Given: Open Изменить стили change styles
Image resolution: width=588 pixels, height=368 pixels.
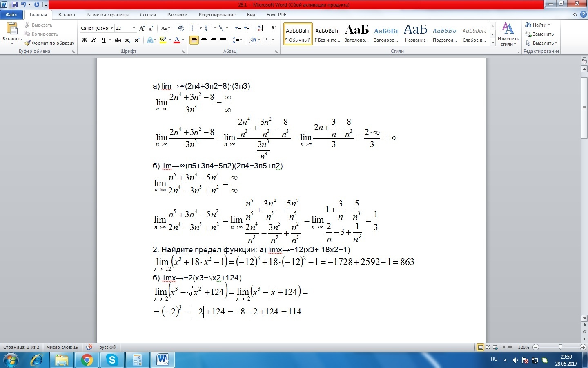Looking at the screenshot, I should click(508, 34).
